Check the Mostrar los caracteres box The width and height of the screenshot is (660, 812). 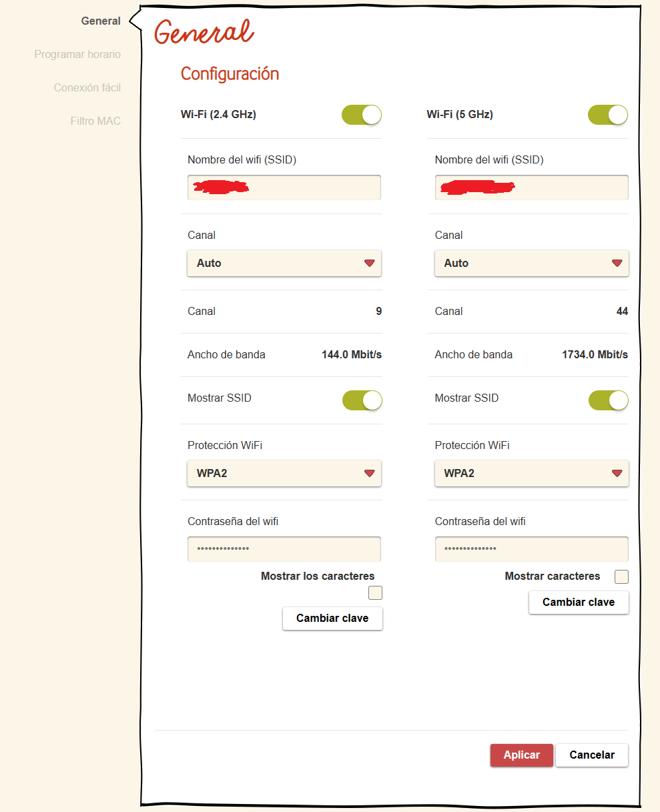(376, 592)
